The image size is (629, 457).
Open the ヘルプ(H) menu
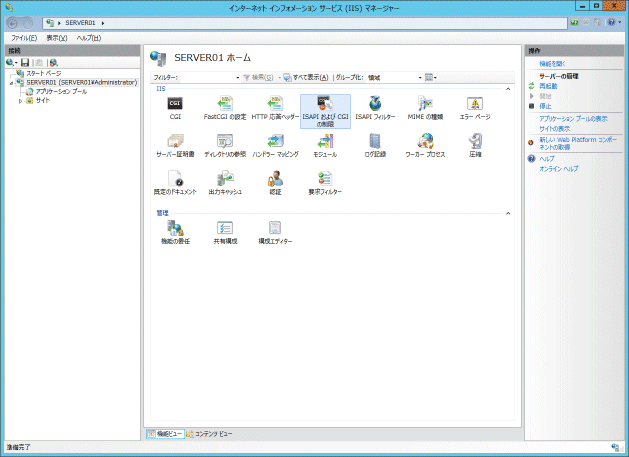89,38
